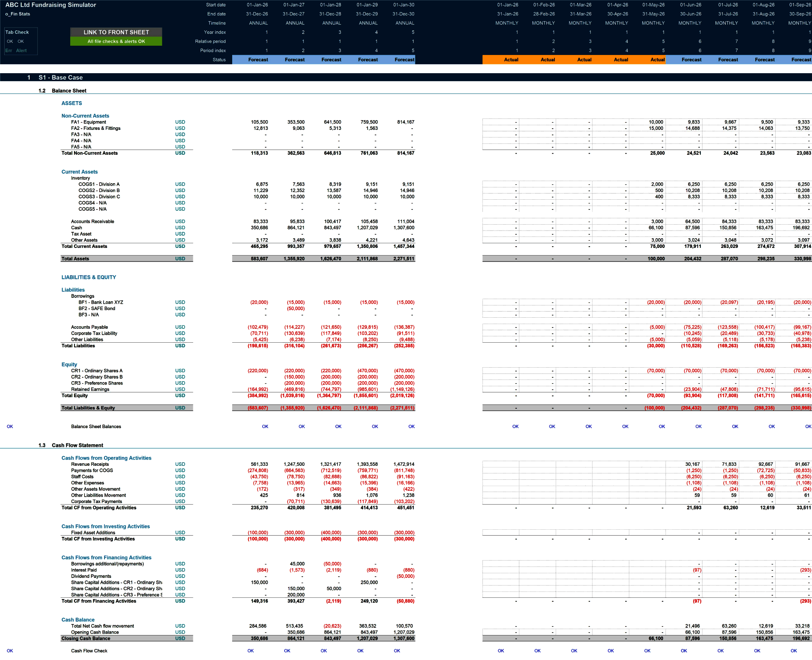Select the Total Assets row label
The height and width of the screenshot is (660, 812).
click(75, 258)
